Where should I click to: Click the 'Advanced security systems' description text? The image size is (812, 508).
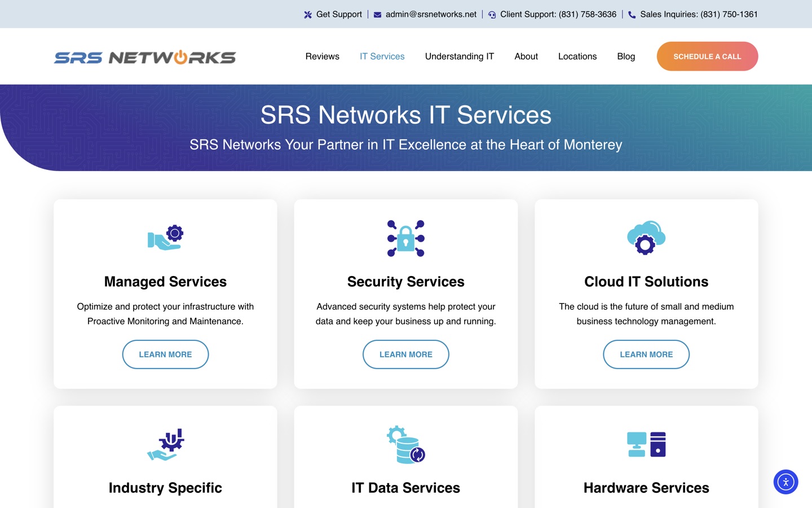coord(406,314)
